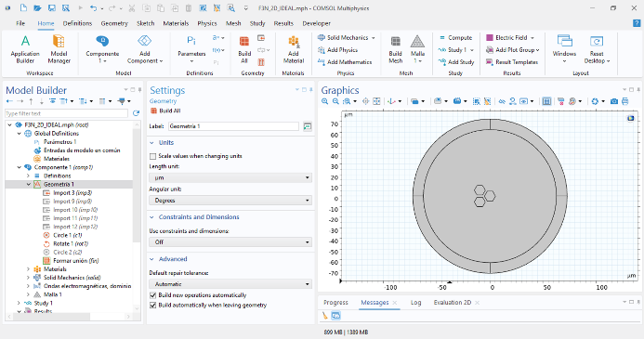Open the Application Builder
The height and width of the screenshot is (339, 644).
point(25,49)
